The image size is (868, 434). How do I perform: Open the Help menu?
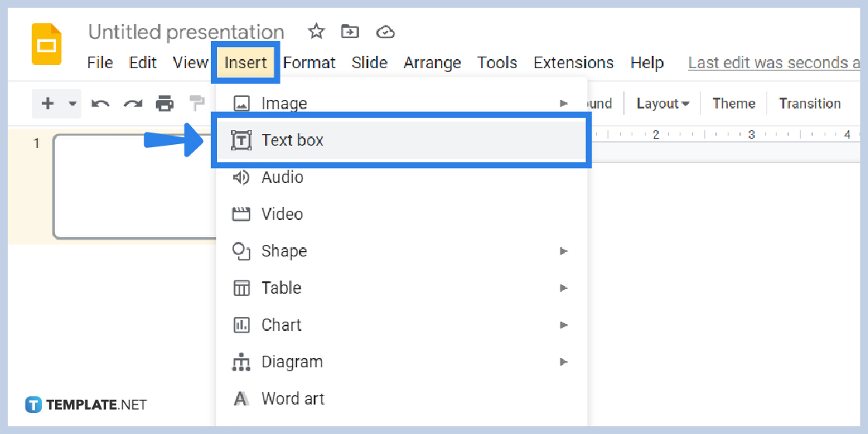(x=647, y=63)
